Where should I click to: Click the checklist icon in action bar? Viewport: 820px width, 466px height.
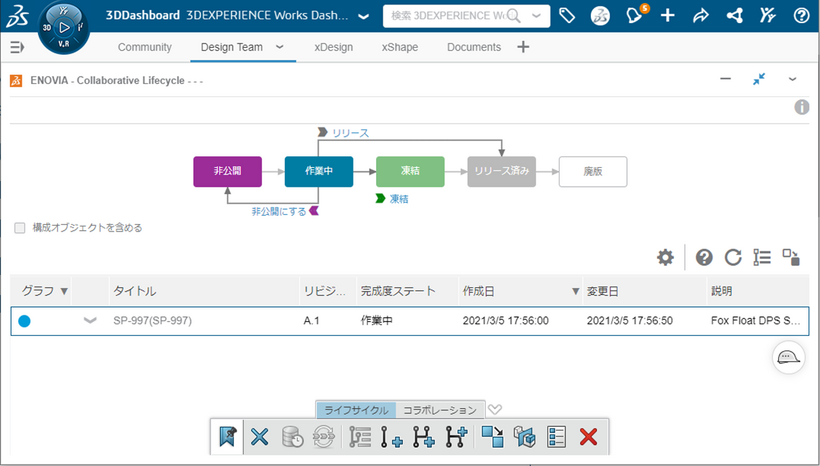pos(556,437)
